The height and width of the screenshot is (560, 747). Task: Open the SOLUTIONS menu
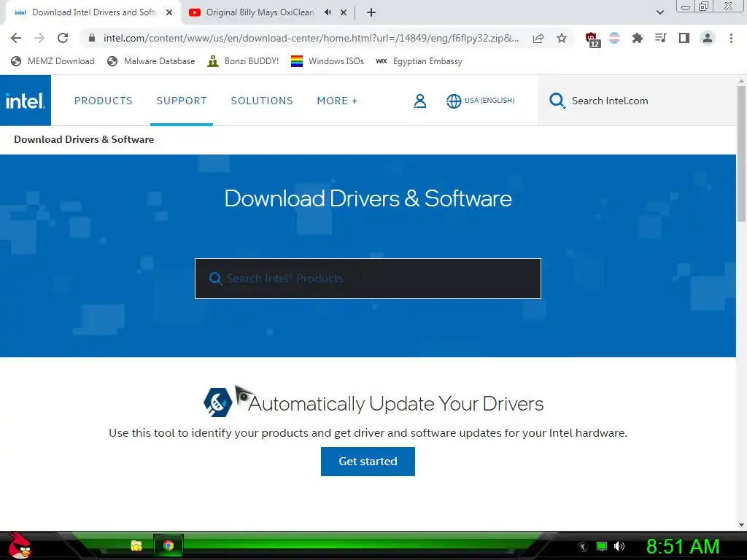tap(262, 101)
